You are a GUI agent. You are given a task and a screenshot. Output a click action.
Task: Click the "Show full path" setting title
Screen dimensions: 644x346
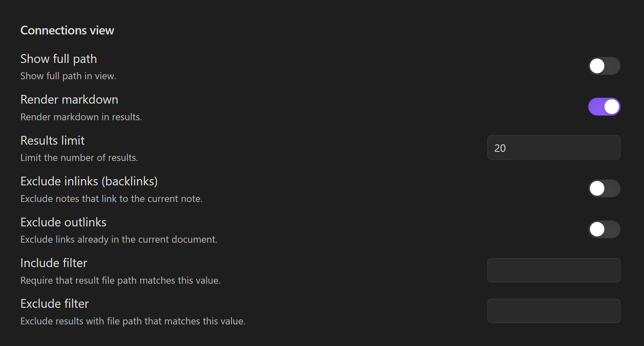pyautogui.click(x=58, y=59)
